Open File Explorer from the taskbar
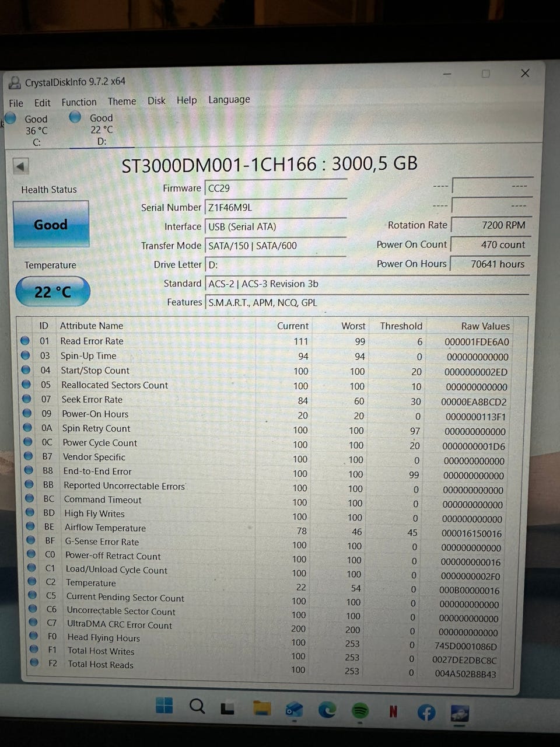Screen dimensions: 560x747 pyautogui.click(x=262, y=708)
